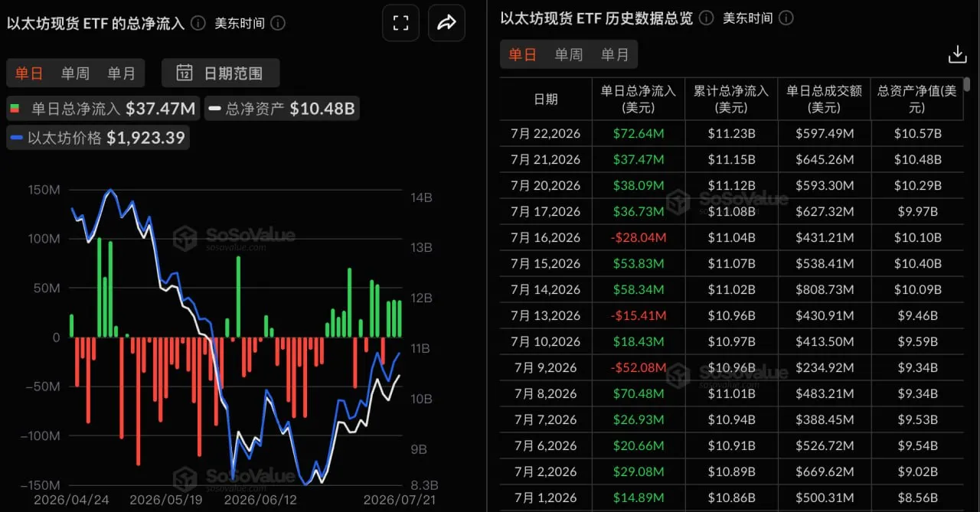Select 单周 tab above the chart
This screenshot has width=980, height=512.
[x=75, y=73]
